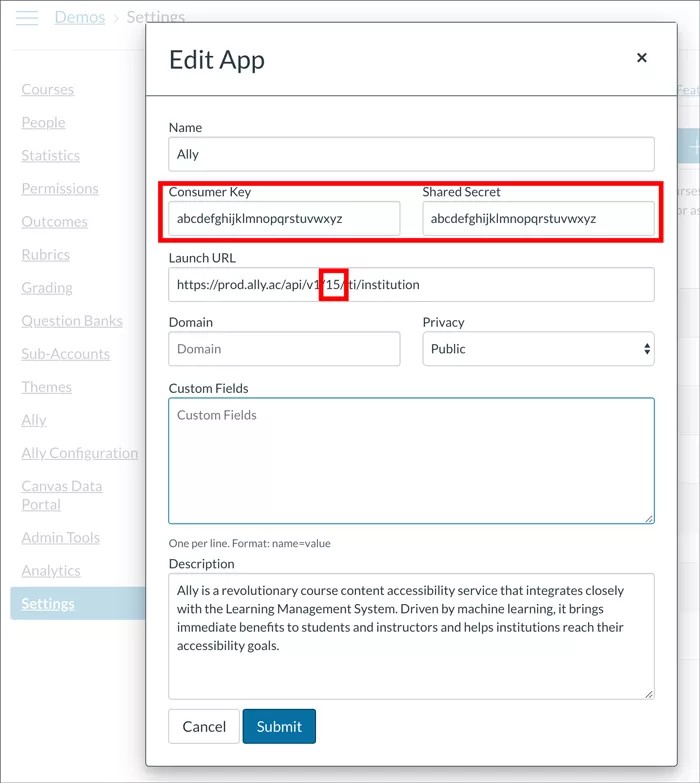Open the Privacy dropdown
Screen dimensions: 700x783
point(538,349)
